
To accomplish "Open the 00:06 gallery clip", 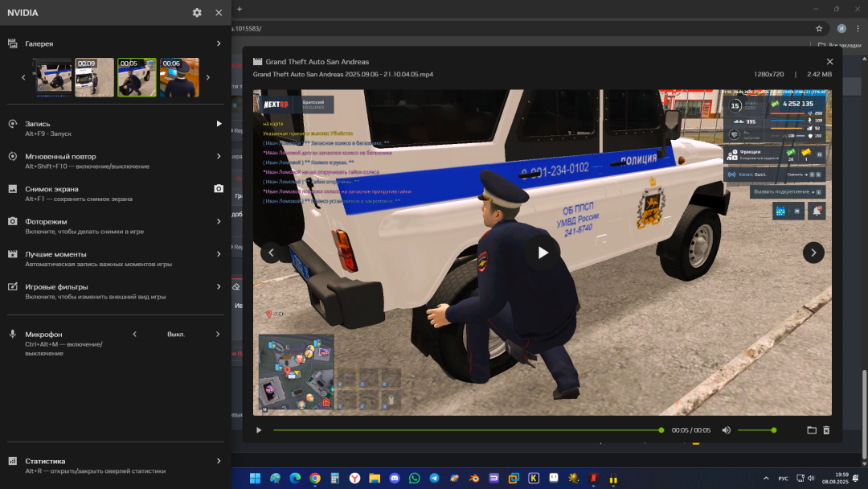I will click(179, 77).
